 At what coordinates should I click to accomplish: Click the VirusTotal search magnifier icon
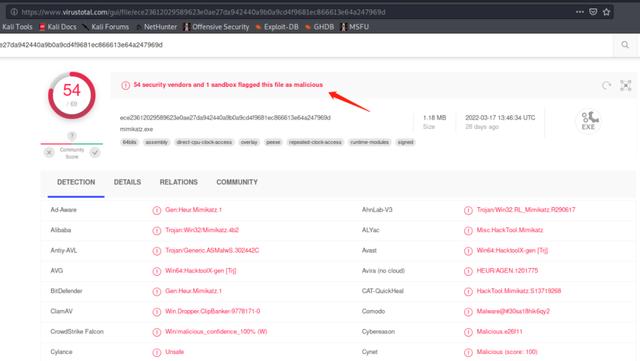tap(625, 45)
